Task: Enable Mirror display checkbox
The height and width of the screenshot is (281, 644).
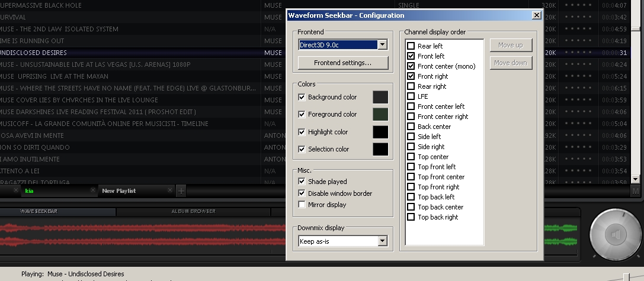Action: click(x=302, y=204)
